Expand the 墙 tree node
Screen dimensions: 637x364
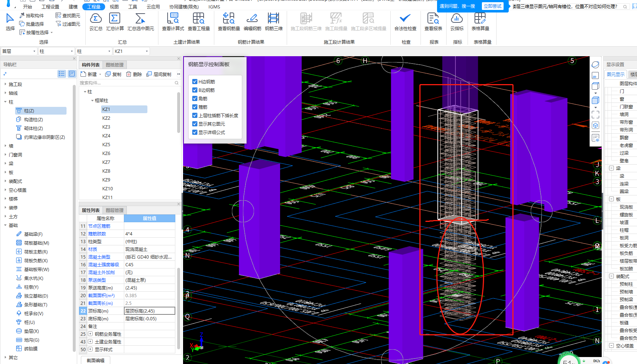pyautogui.click(x=5, y=146)
